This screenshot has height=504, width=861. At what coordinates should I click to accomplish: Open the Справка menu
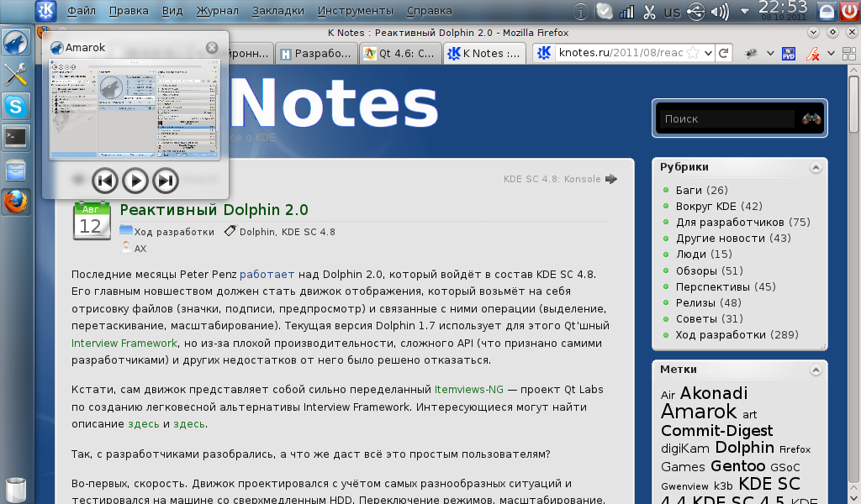(x=430, y=10)
